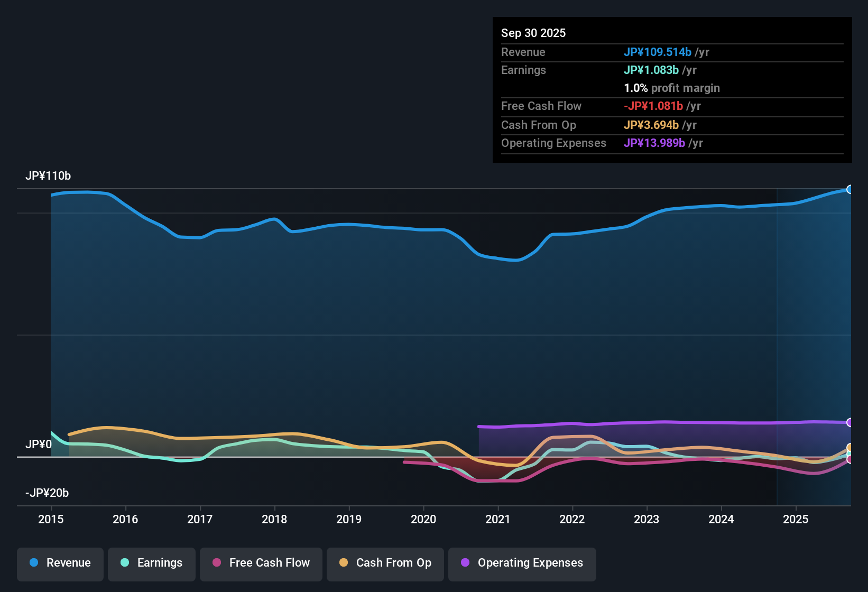Select the Operating Expenses endpoint marker
The width and height of the screenshot is (868, 592).
coord(850,422)
